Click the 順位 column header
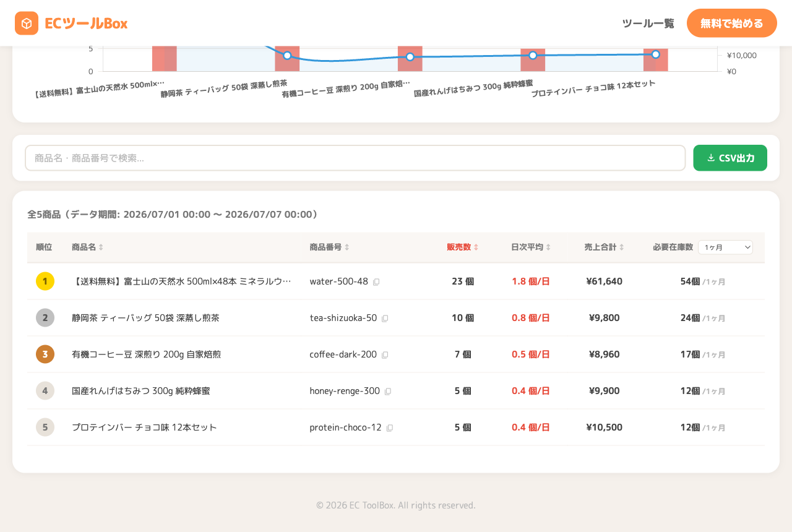This screenshot has height=532, width=792. 44,247
